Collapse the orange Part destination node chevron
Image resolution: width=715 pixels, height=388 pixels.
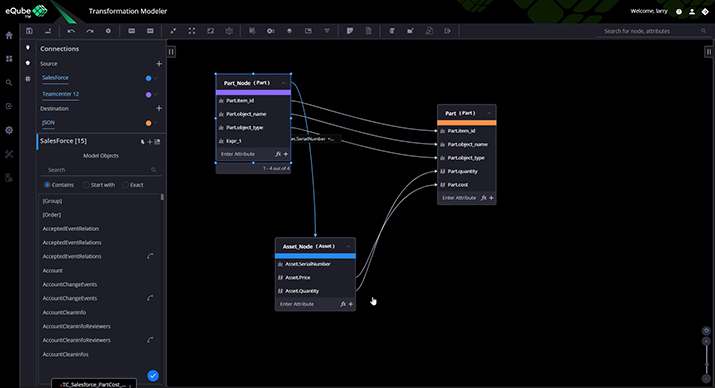488,113
